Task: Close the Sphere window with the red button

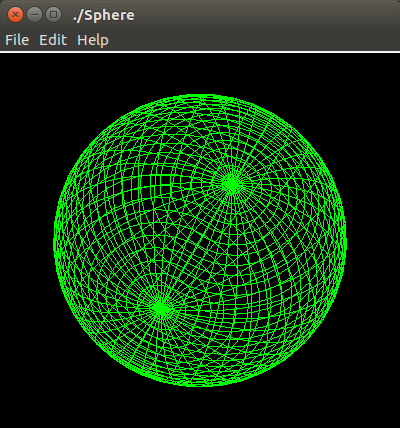Action: pos(15,15)
